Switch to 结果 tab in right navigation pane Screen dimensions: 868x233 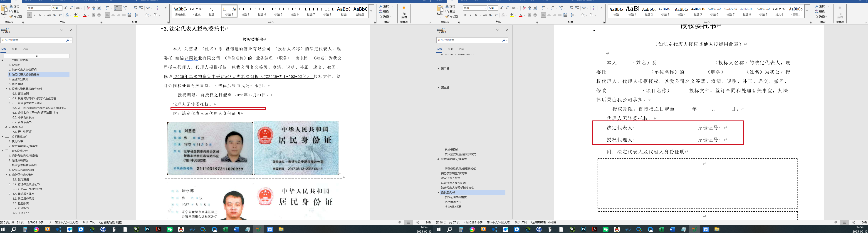(x=462, y=49)
